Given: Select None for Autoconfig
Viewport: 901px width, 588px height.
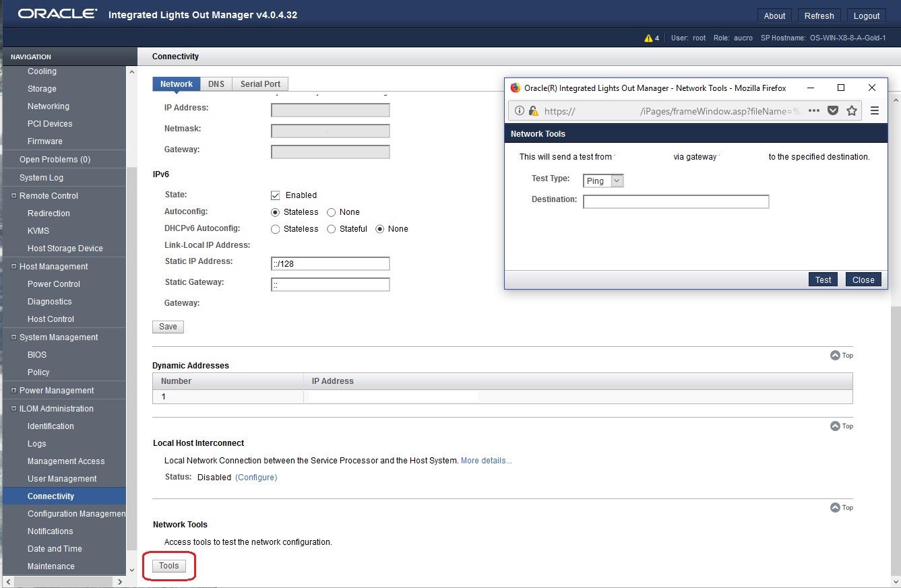Looking at the screenshot, I should click(x=332, y=212).
